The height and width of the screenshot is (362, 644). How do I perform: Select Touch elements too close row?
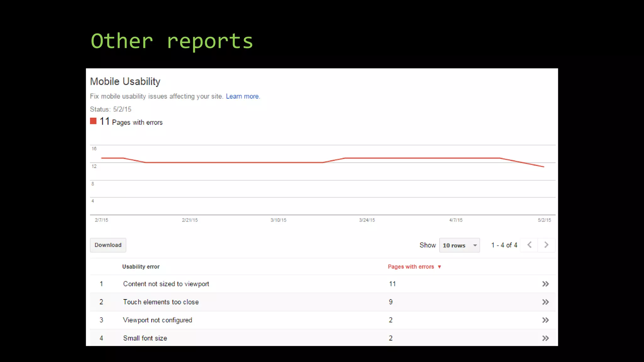coord(323,302)
